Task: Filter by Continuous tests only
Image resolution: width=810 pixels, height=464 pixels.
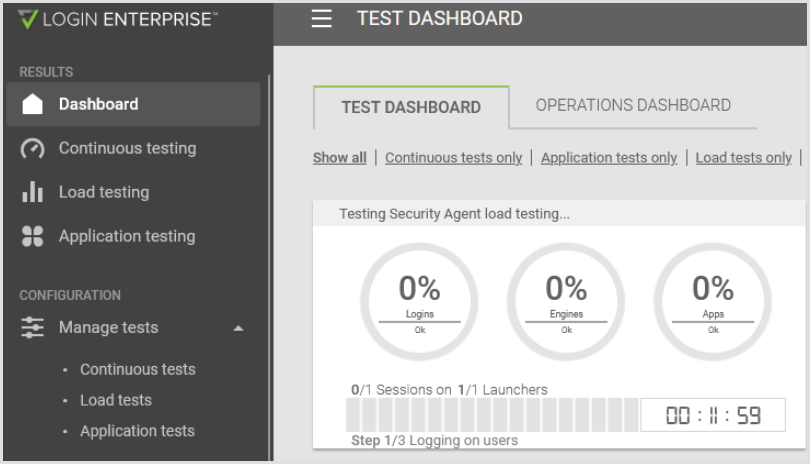Action: click(453, 158)
